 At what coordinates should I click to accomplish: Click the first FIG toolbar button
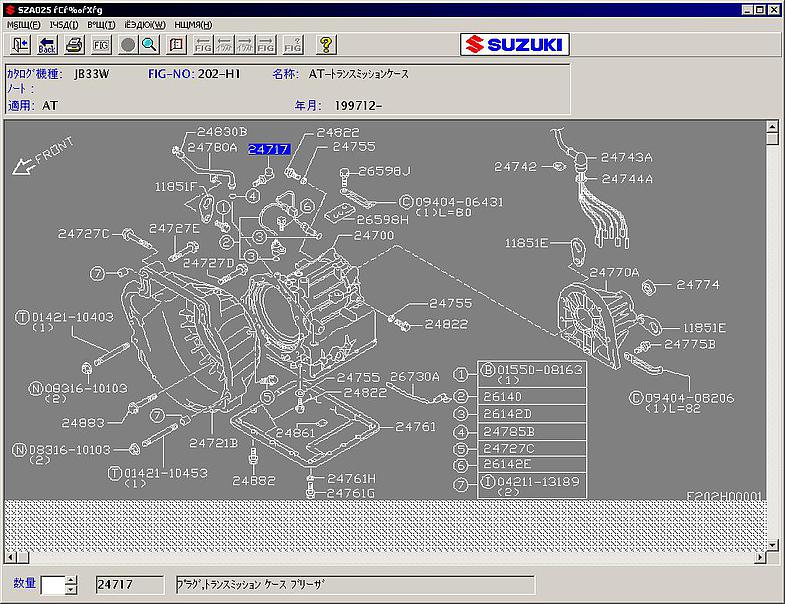tap(101, 45)
